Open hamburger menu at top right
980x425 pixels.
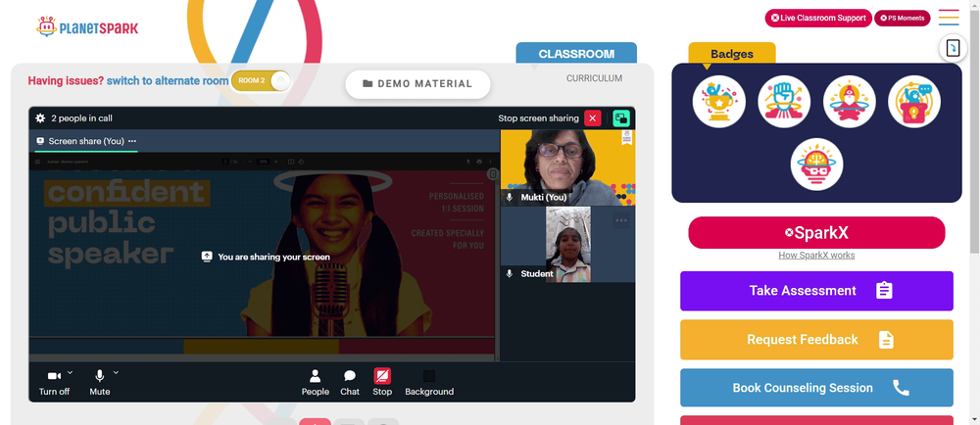949,18
